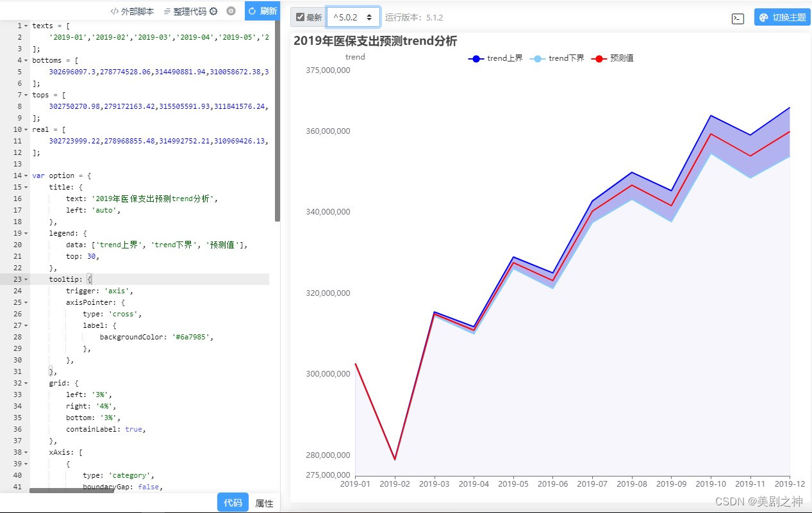Click the code editor horizontal scrollbar

point(72,491)
